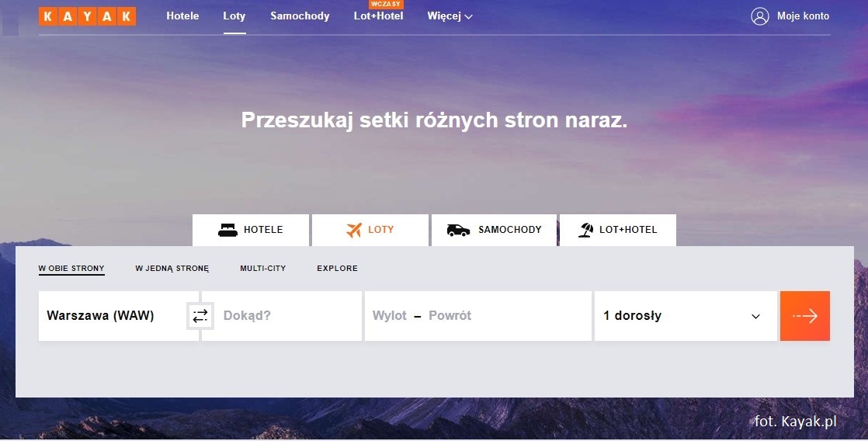Click the Moje konto text link
Screen dimensions: 868x441
pos(804,16)
